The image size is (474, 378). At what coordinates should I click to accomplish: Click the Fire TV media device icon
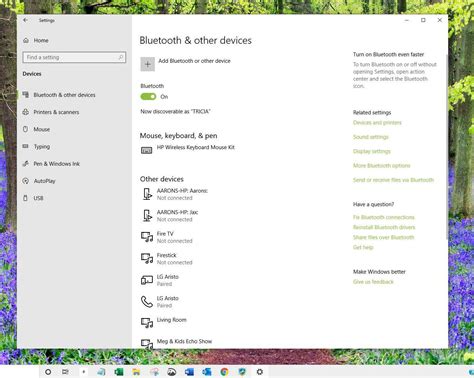pyautogui.click(x=147, y=237)
